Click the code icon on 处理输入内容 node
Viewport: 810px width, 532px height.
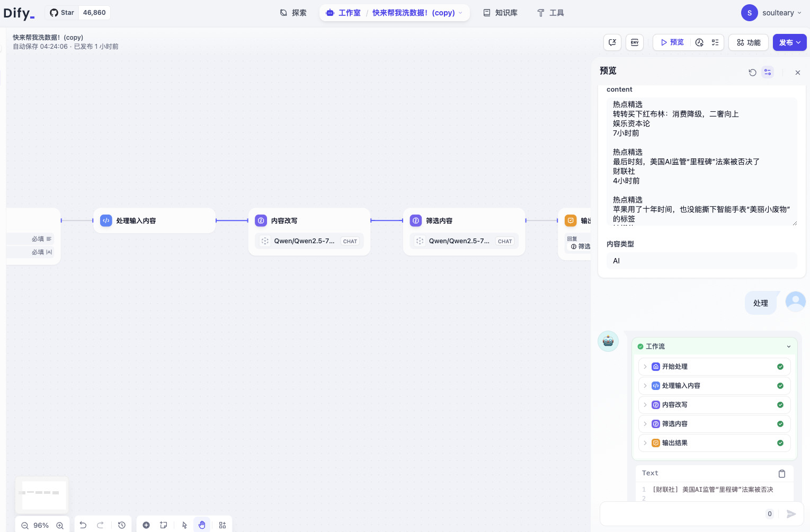coord(106,220)
